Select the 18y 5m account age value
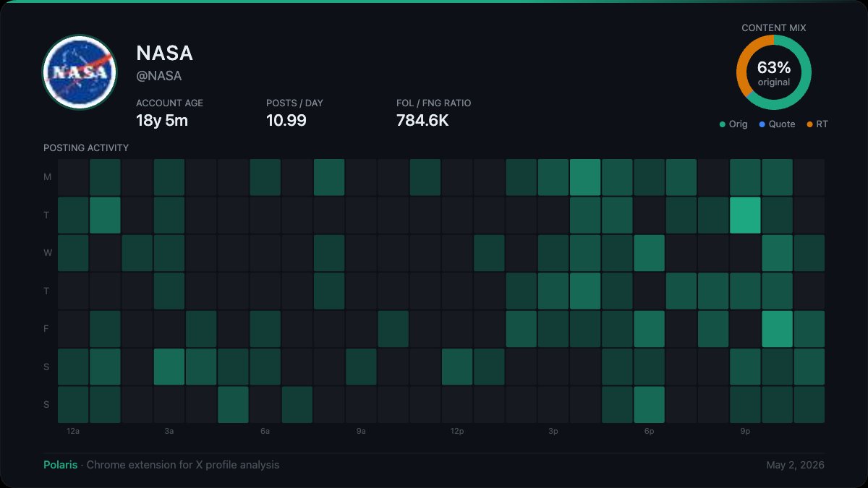The image size is (868, 488). pyautogui.click(x=162, y=121)
